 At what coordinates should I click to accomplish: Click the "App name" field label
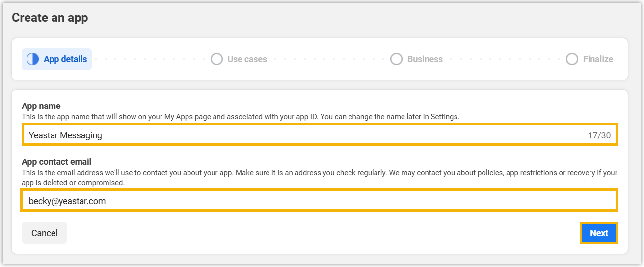(41, 106)
